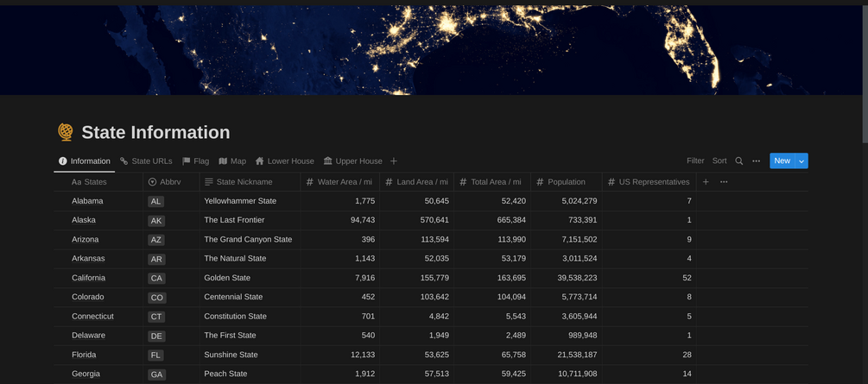Open the Sort options
This screenshot has width=868, height=384.
click(x=719, y=161)
